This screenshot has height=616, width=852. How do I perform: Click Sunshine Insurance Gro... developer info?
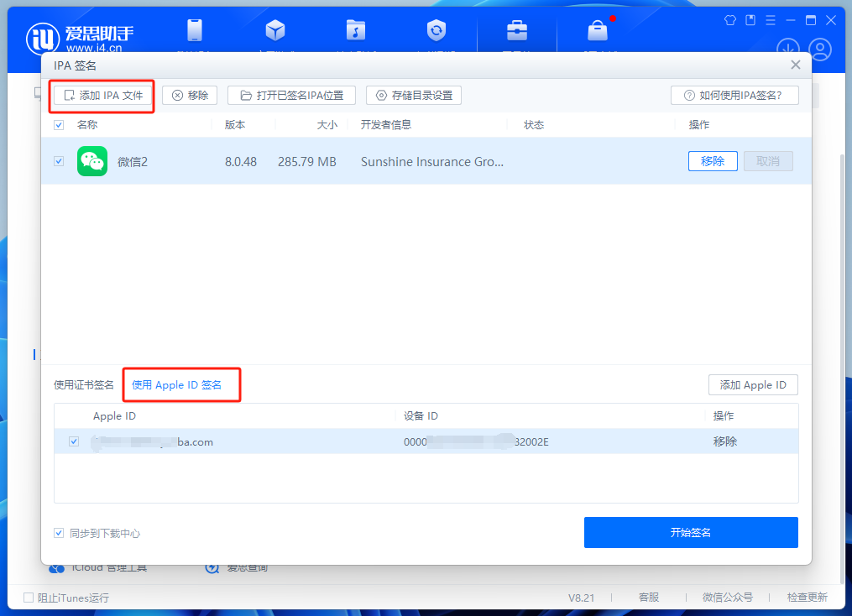[432, 162]
